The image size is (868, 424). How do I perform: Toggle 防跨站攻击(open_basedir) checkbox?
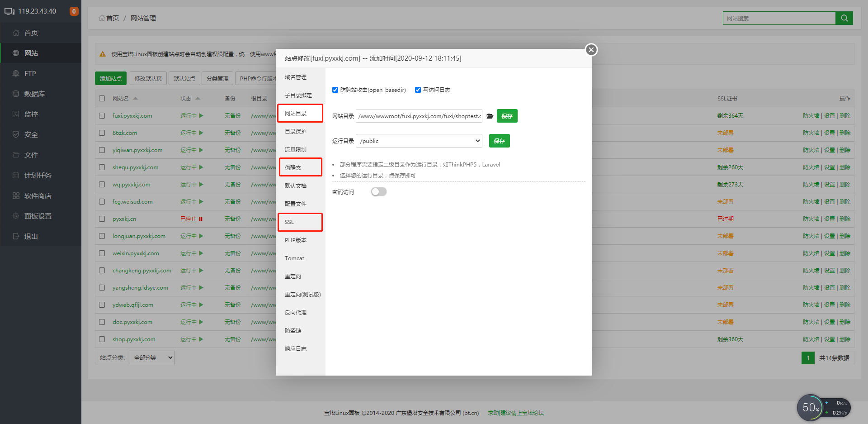(x=335, y=90)
